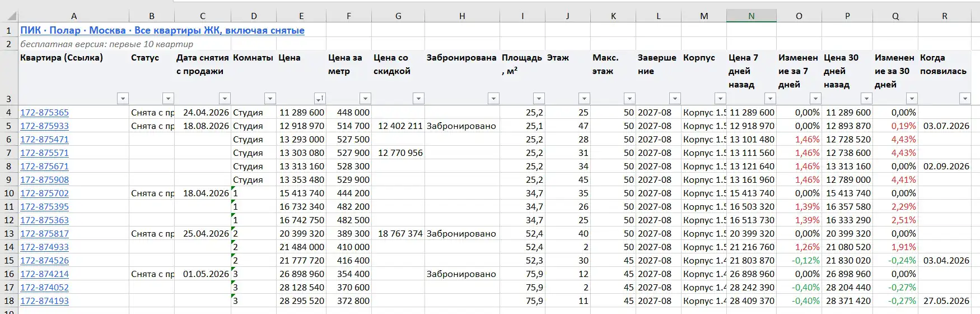
Task: Open filter dropdown for Макс. этаж column
Action: [x=629, y=99]
